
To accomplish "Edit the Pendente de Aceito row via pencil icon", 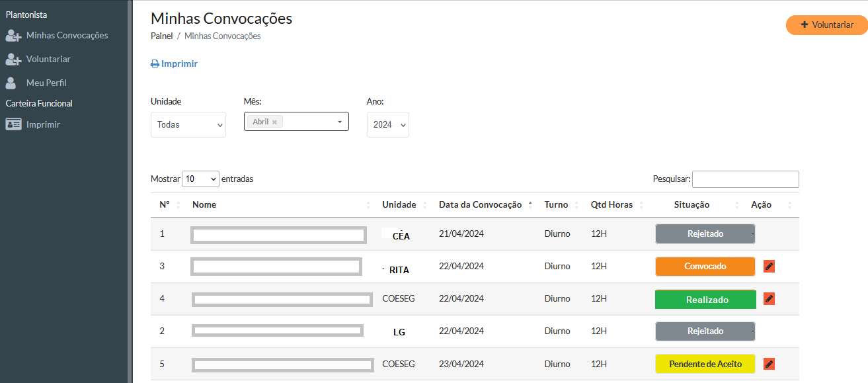I will click(x=768, y=363).
